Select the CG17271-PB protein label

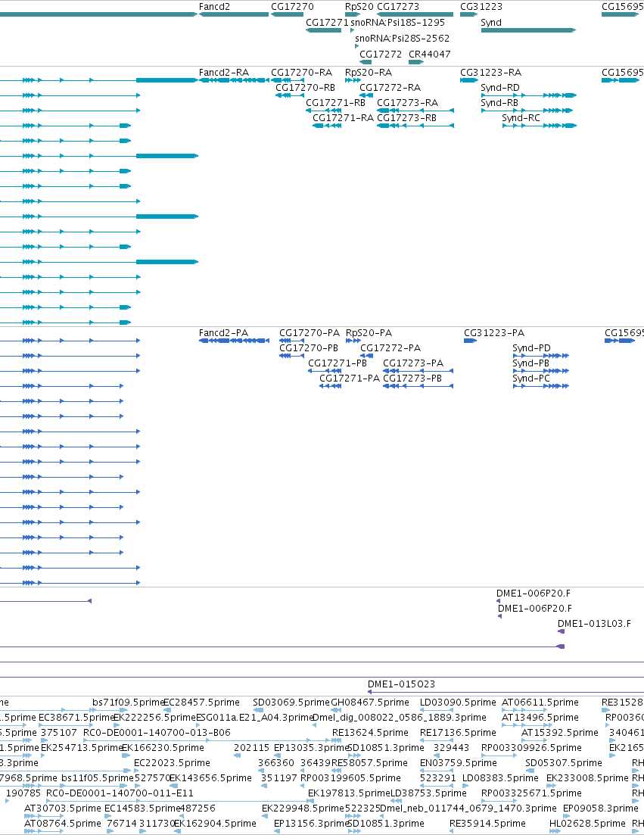click(338, 363)
